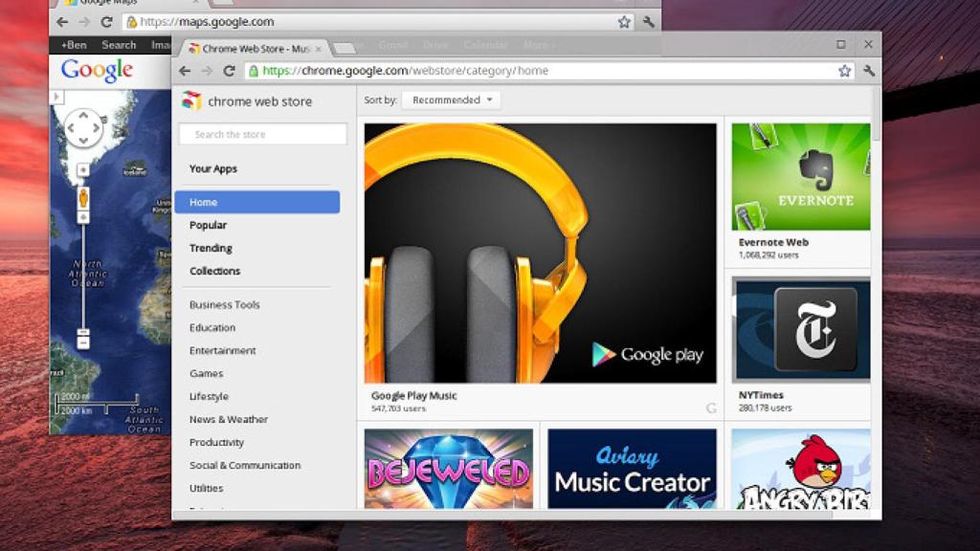
Task: Open the Recommended sort dropdown
Action: [x=450, y=99]
